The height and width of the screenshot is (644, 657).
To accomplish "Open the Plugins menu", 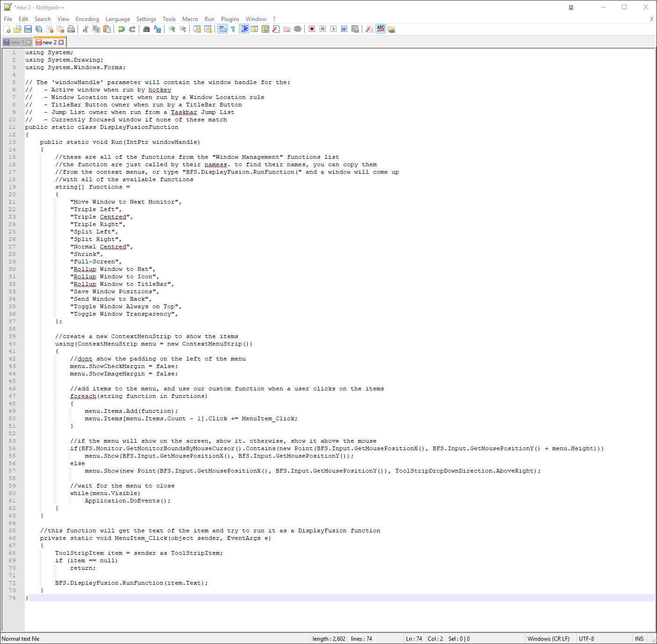I will click(230, 19).
